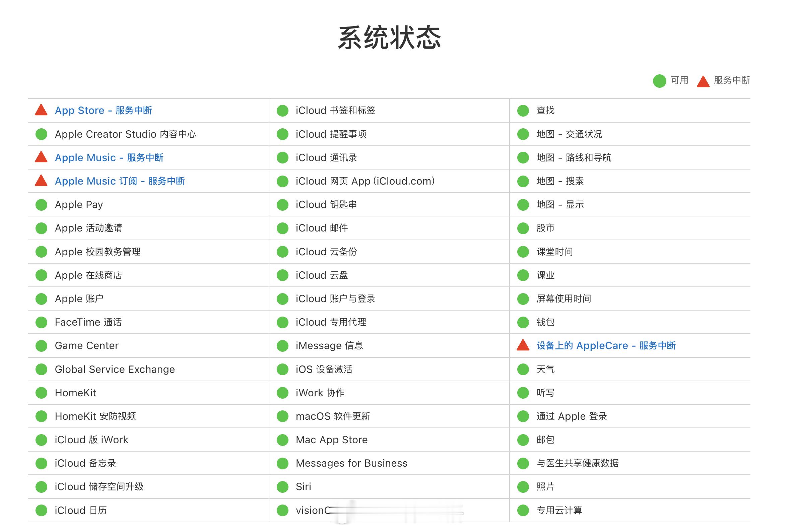Click the Apple 在线商店 entry
Screen dimensions: 796x532
88,275
